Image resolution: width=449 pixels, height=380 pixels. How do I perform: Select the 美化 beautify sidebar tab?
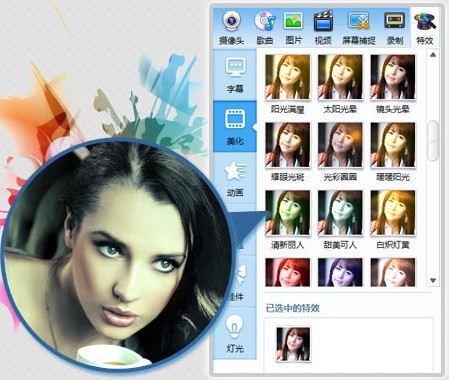[x=235, y=127]
